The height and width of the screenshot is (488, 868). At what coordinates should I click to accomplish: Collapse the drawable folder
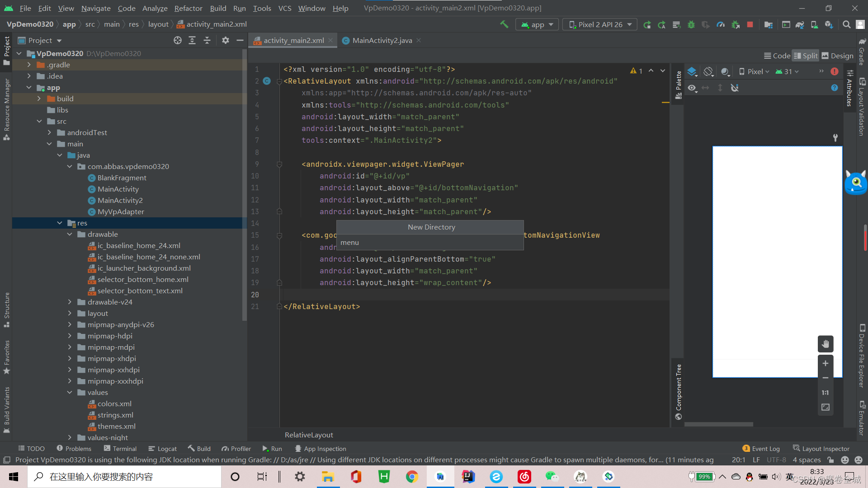point(70,235)
